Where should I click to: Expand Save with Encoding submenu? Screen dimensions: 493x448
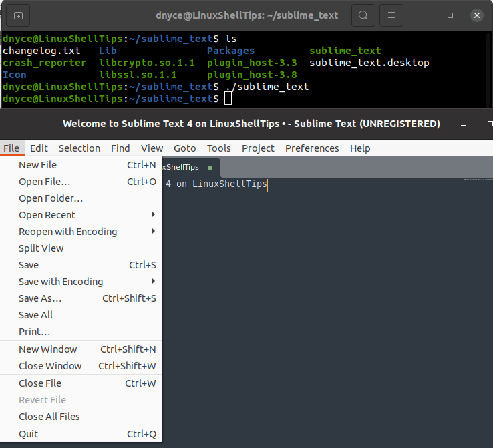81,282
